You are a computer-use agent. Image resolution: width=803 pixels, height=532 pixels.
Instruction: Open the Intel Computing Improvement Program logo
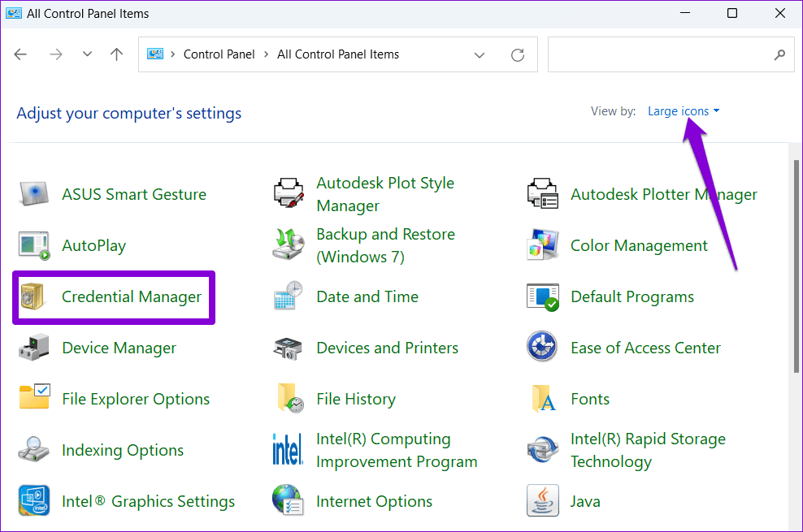tap(287, 449)
